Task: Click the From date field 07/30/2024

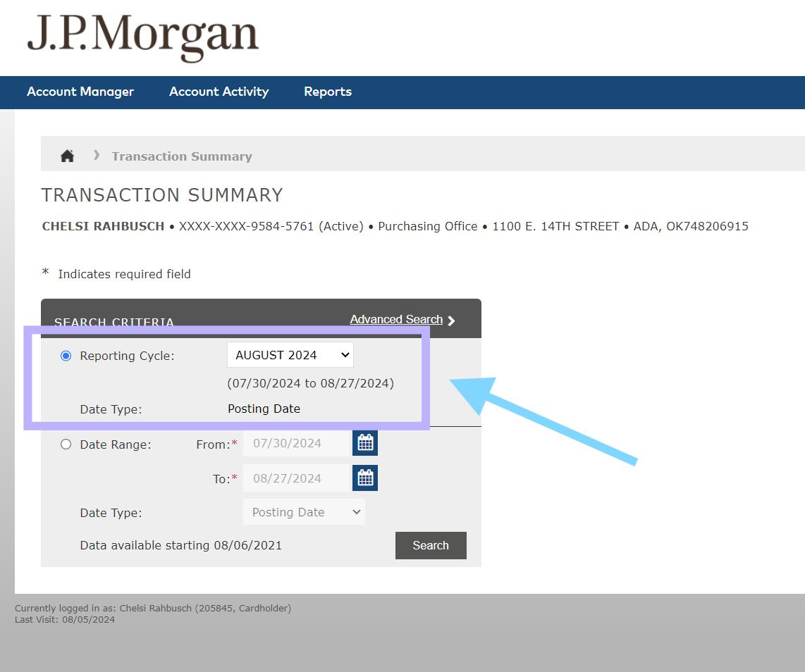Action: [297, 443]
